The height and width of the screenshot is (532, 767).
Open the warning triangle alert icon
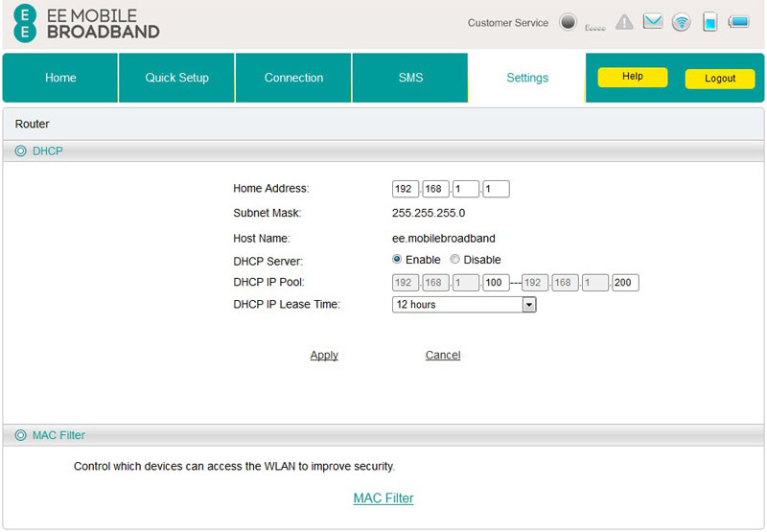pyautogui.click(x=624, y=22)
